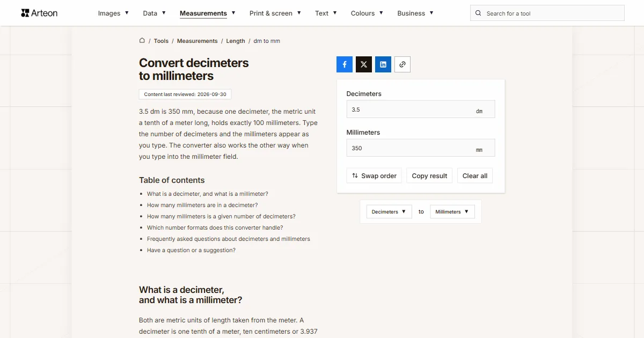Jump to 'What is a decimeter' section

[x=208, y=194]
